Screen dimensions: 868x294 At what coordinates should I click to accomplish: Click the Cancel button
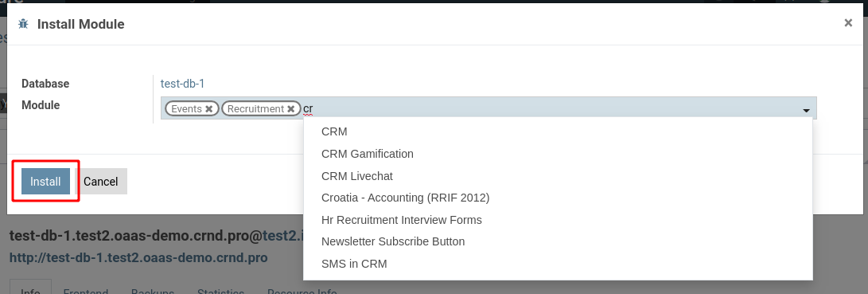(x=101, y=182)
